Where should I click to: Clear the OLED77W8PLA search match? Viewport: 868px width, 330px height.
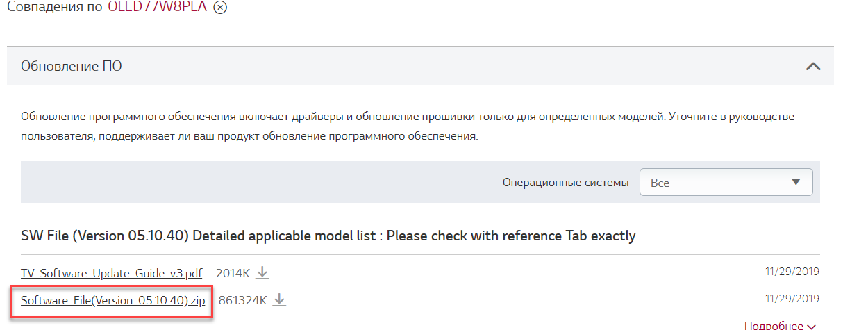tap(220, 8)
